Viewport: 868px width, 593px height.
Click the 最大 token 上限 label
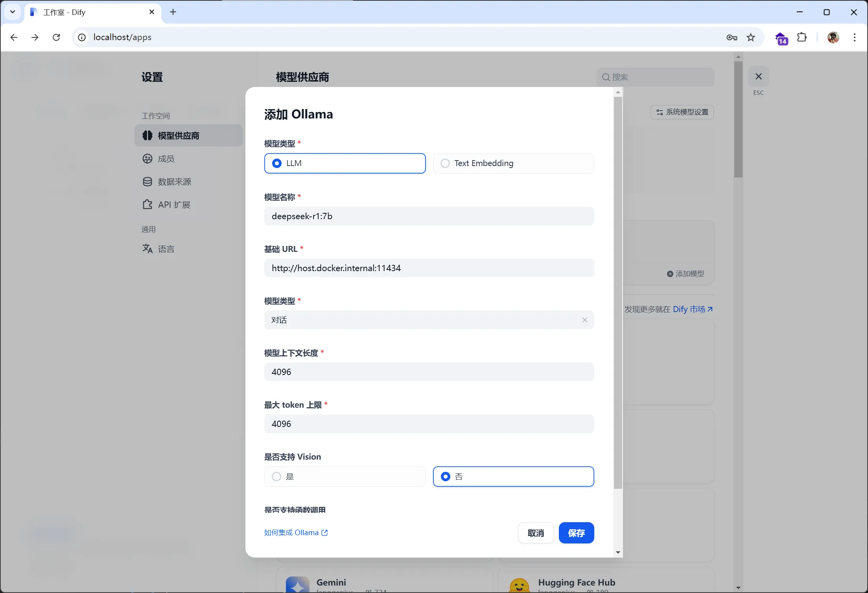click(x=293, y=405)
